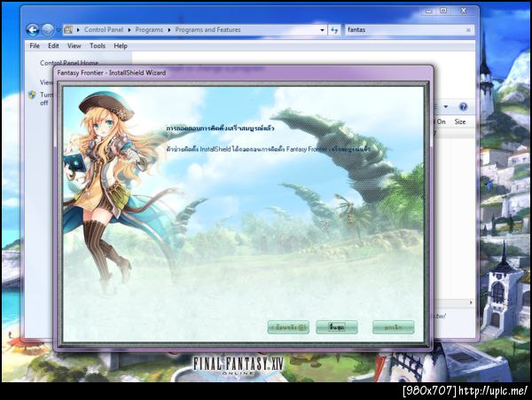532x400 pixels.
Task: Clear the search box with the X
Action: pos(468,30)
